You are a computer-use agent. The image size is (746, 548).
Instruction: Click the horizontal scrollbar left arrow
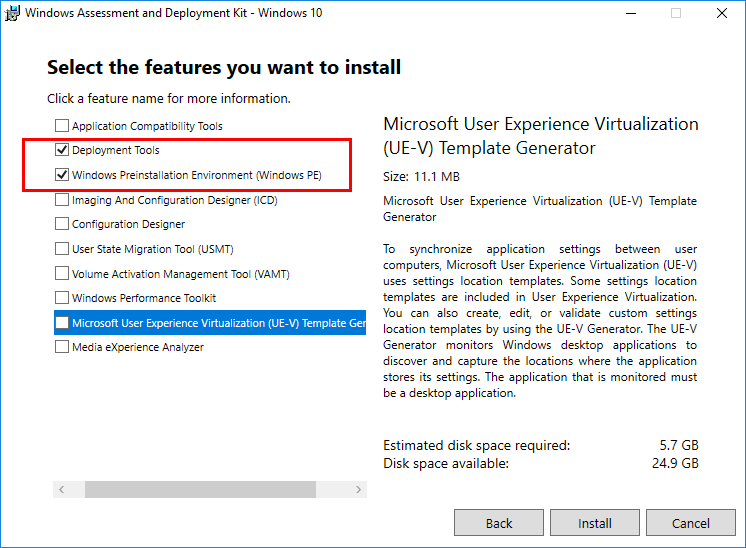pos(61,490)
